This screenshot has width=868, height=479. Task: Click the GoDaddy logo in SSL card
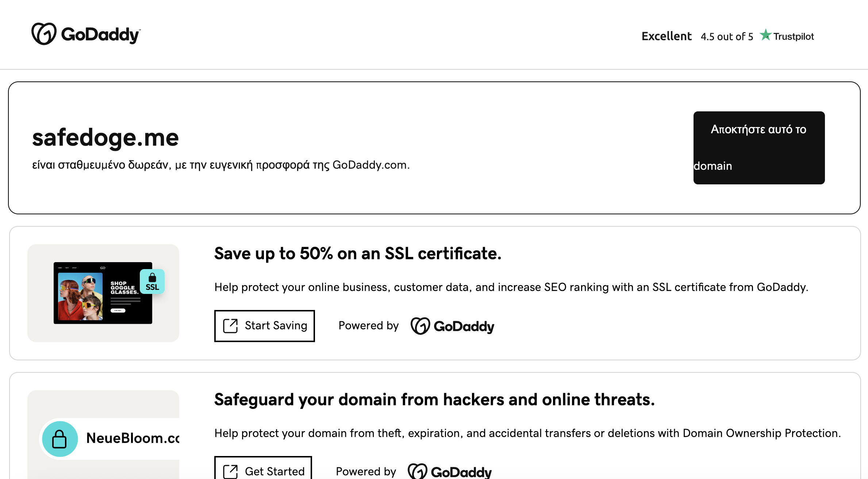pos(452,326)
